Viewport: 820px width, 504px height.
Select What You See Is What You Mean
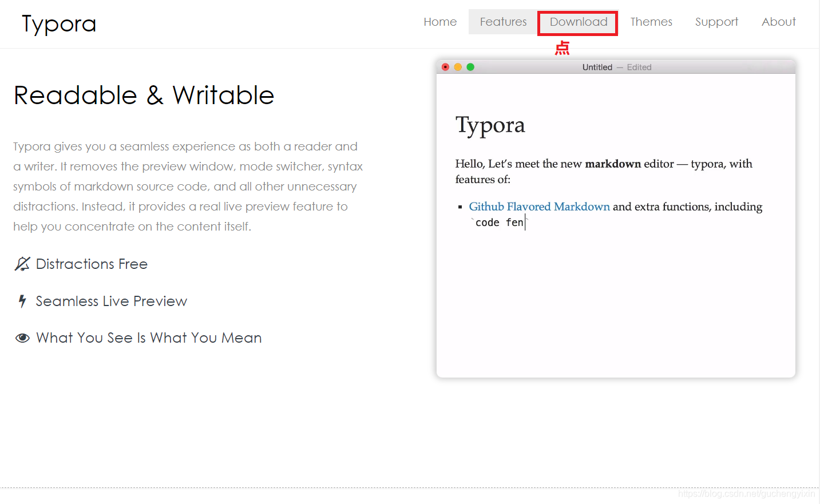pyautogui.click(x=149, y=338)
